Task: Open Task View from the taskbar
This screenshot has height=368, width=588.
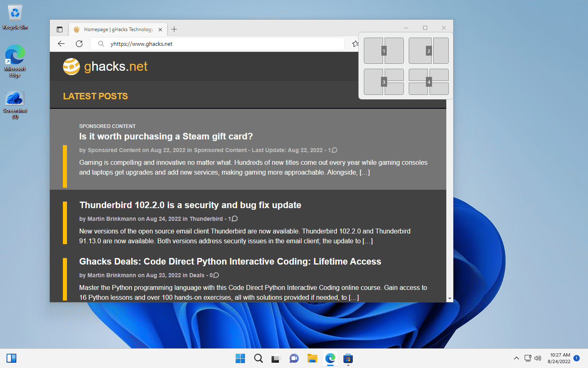Action: tap(276, 358)
